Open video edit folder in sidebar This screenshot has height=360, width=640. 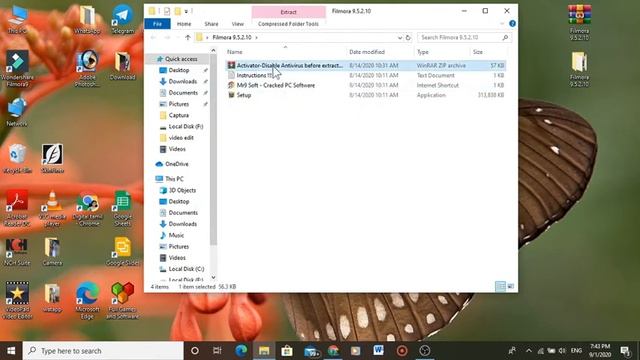[x=181, y=138]
